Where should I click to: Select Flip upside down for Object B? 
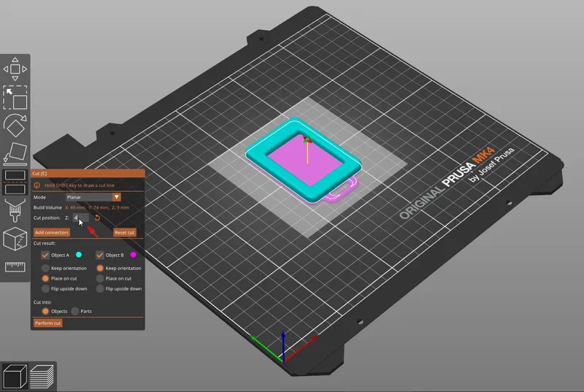(100, 288)
